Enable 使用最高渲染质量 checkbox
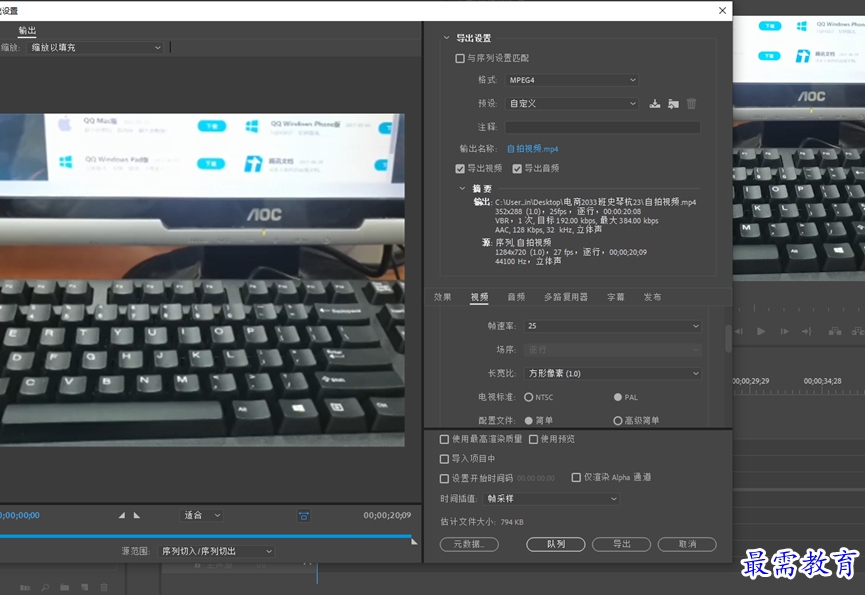The width and height of the screenshot is (865, 595). pyautogui.click(x=444, y=439)
